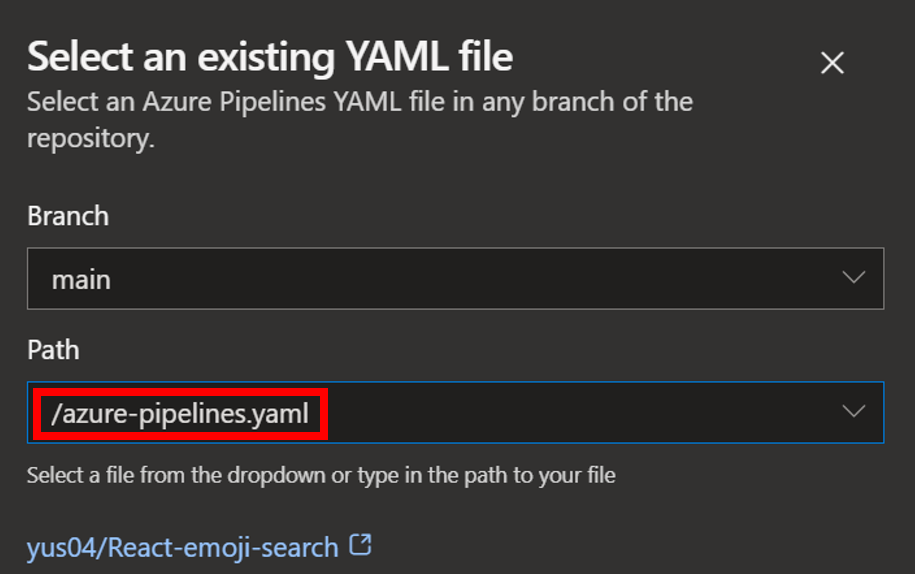Click the highlighted /azure-pipelines.yaml text
Screen dimensions: 915x574
(x=181, y=412)
